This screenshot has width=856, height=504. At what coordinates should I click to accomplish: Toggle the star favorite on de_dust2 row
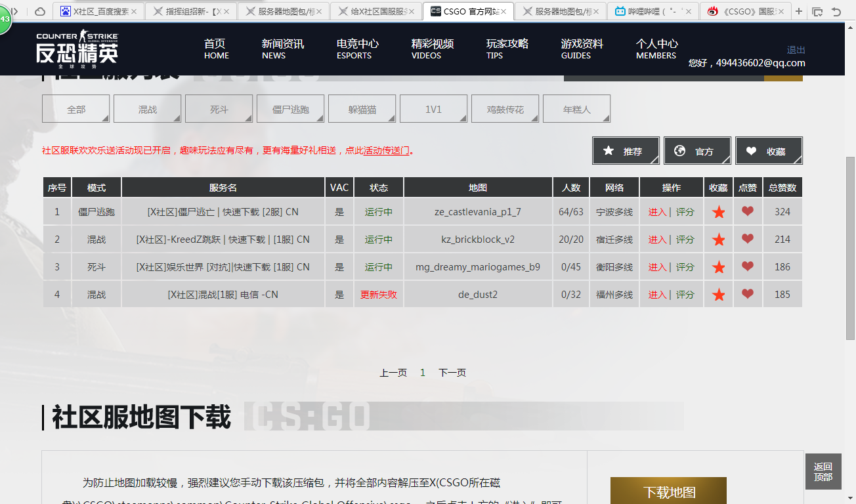tap(718, 294)
